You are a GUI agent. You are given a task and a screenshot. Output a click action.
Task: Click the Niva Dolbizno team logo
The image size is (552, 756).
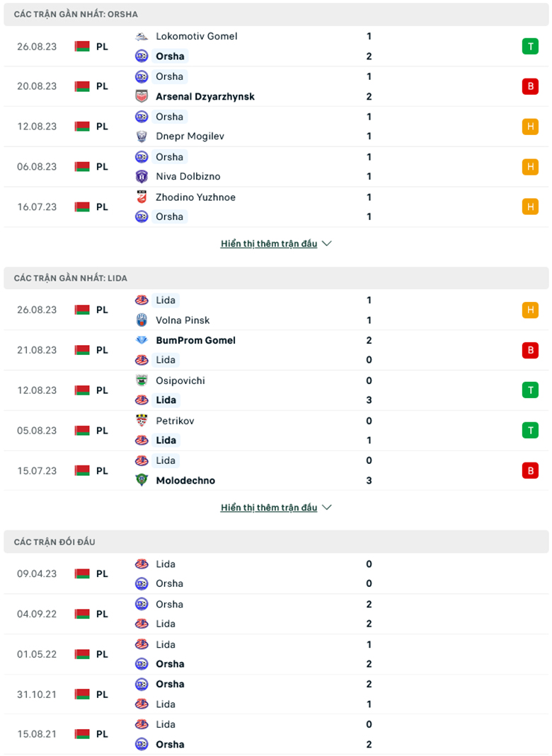pos(142,177)
